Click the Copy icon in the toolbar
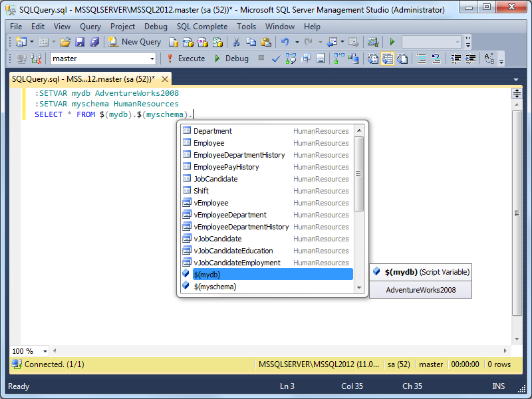 pyautogui.click(x=251, y=42)
